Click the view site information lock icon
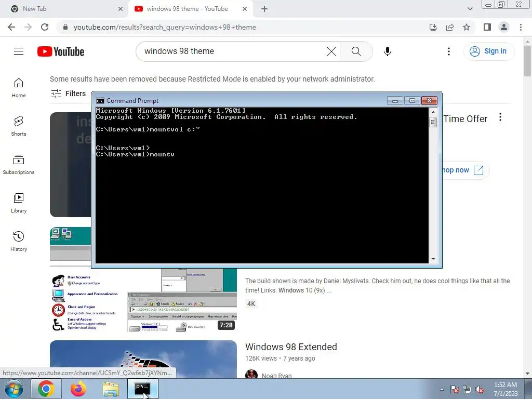 pyautogui.click(x=65, y=27)
